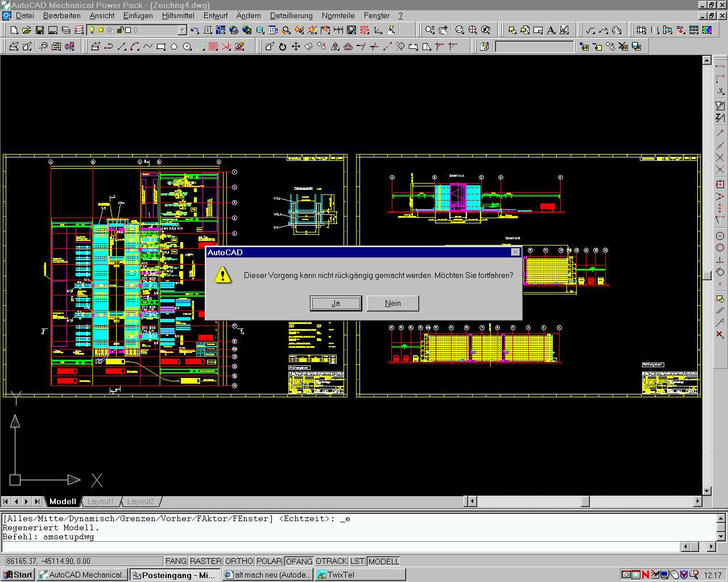Select the Spline curve tool

click(148, 47)
